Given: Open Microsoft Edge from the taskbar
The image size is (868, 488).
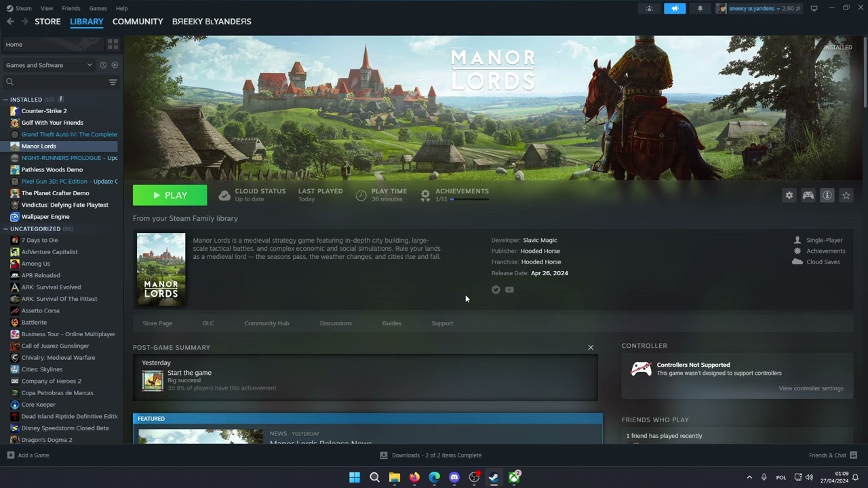Looking at the screenshot, I should pyautogui.click(x=435, y=477).
